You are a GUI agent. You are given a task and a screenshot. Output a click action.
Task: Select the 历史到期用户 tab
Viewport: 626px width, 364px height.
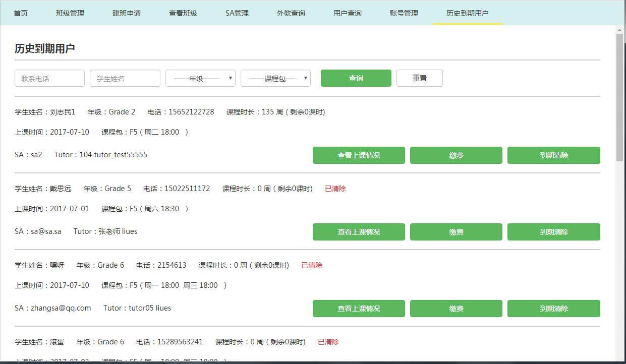pos(467,13)
